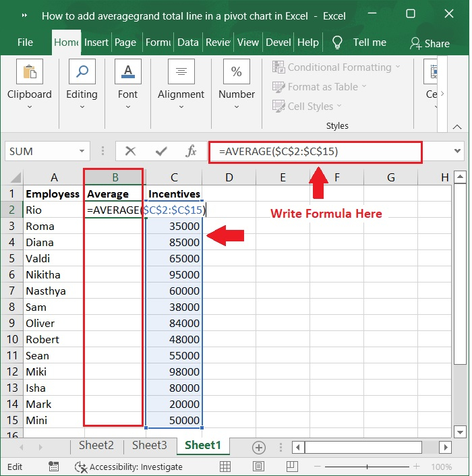Open the Formulas tab

pos(158,42)
